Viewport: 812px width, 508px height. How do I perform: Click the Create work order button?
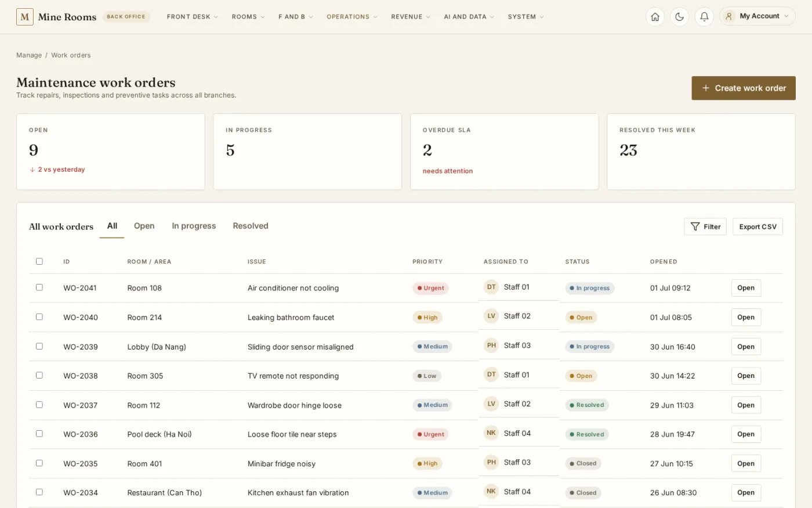coord(744,88)
